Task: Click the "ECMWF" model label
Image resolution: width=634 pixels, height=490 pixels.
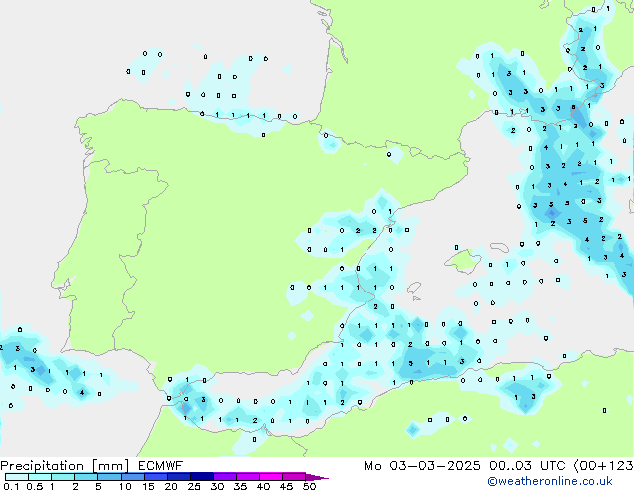Action: coord(161,466)
